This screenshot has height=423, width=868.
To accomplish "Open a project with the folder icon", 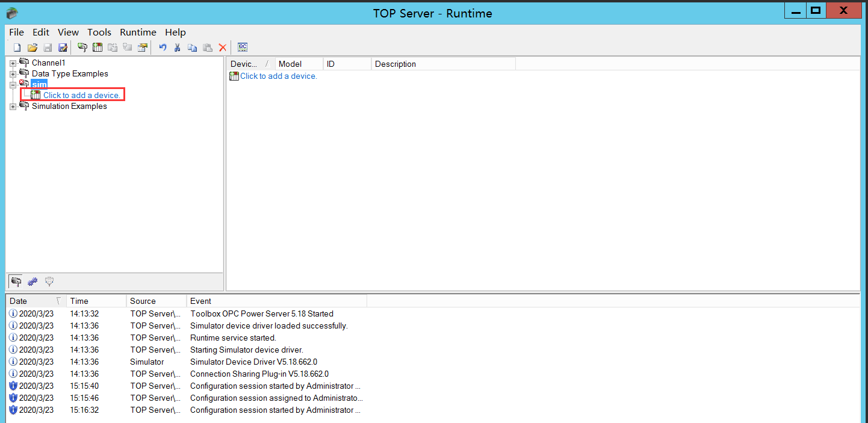I will (x=33, y=48).
